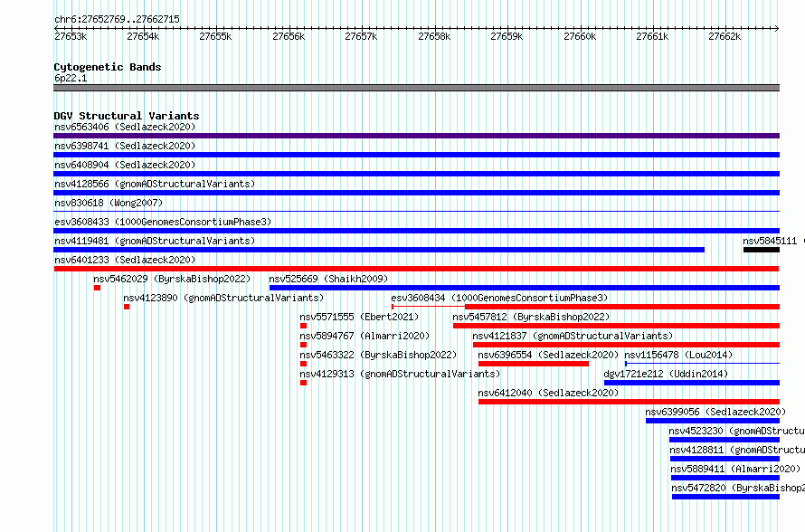The width and height of the screenshot is (805, 532).
Task: Click the Cytogenetic Bands track title
Action: tap(108, 67)
